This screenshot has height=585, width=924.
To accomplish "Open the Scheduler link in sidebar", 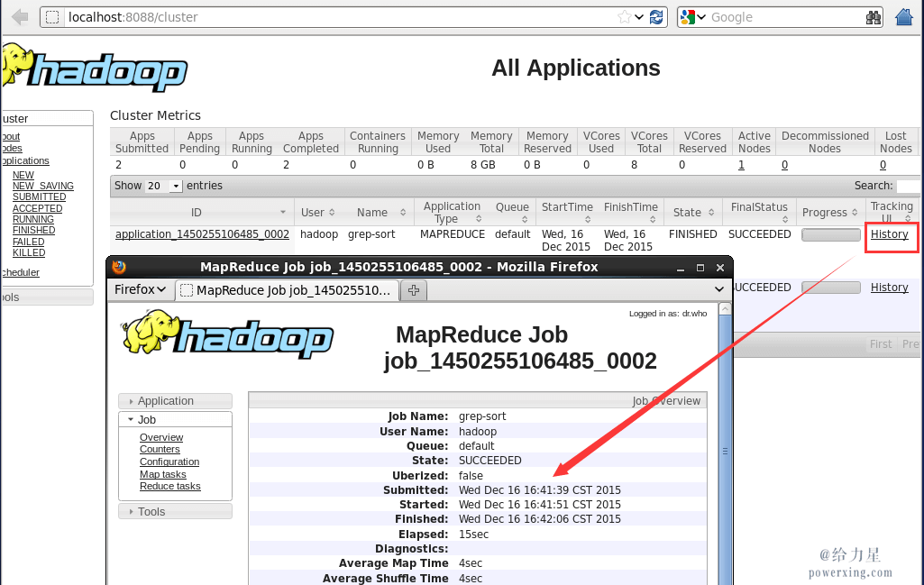I will tap(21, 272).
